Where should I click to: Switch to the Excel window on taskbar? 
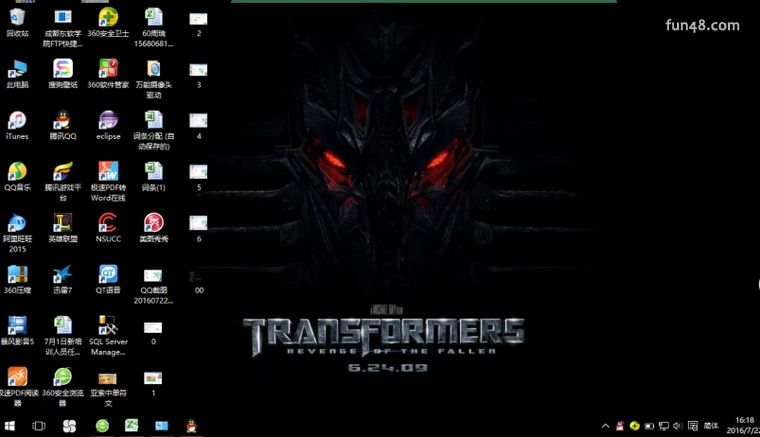pyautogui.click(x=131, y=425)
